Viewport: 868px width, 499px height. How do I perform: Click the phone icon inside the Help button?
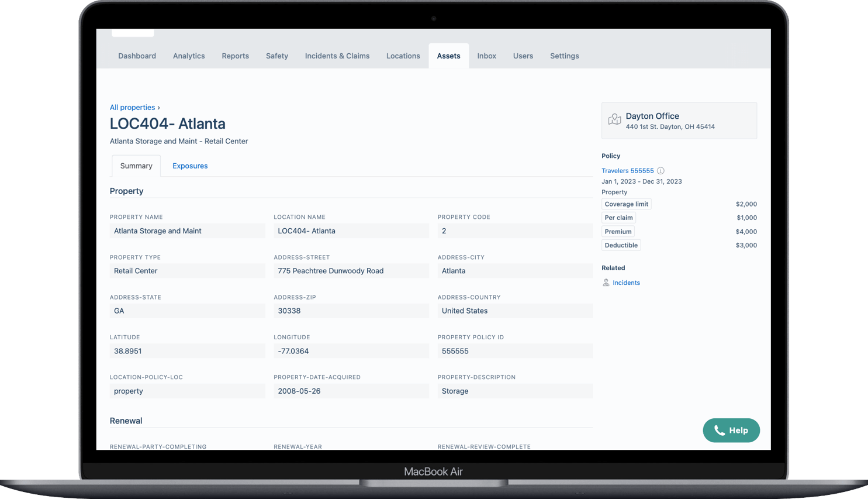coord(719,430)
